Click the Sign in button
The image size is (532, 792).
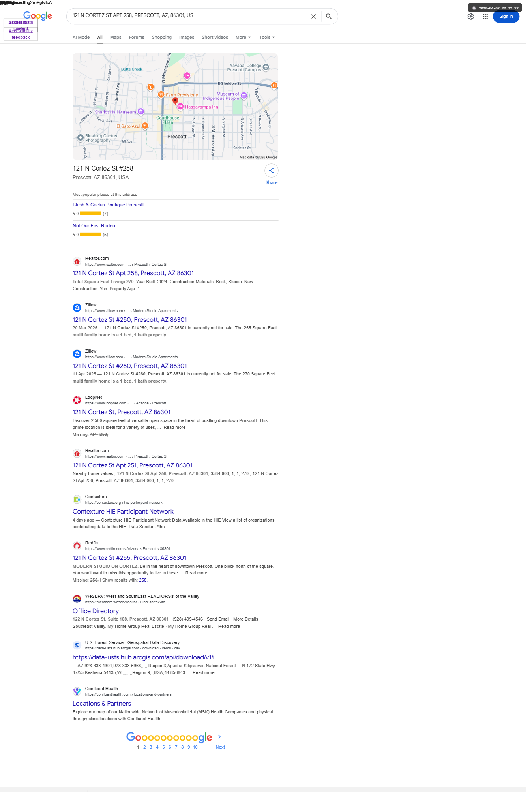(x=506, y=17)
